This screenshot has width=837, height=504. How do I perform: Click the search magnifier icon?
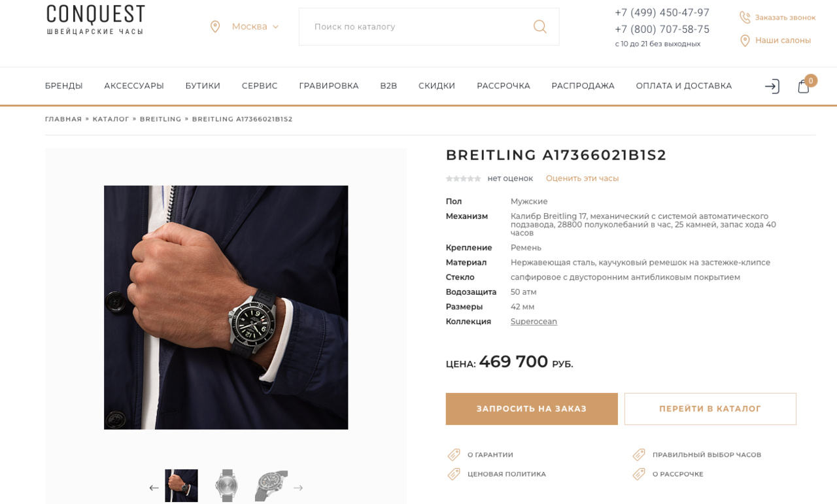tap(539, 27)
